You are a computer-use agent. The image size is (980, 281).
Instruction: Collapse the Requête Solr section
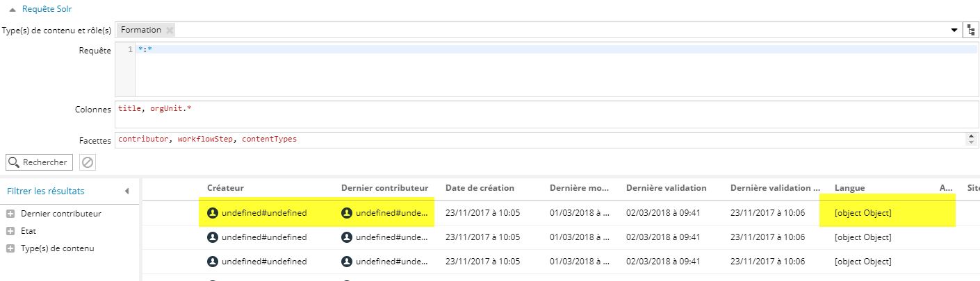(13, 9)
